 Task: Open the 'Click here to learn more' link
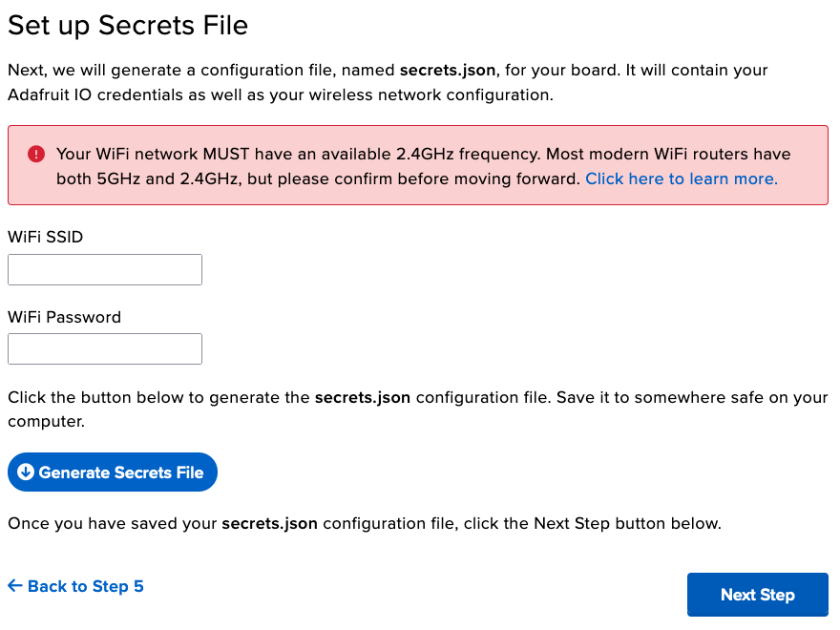pos(682,178)
